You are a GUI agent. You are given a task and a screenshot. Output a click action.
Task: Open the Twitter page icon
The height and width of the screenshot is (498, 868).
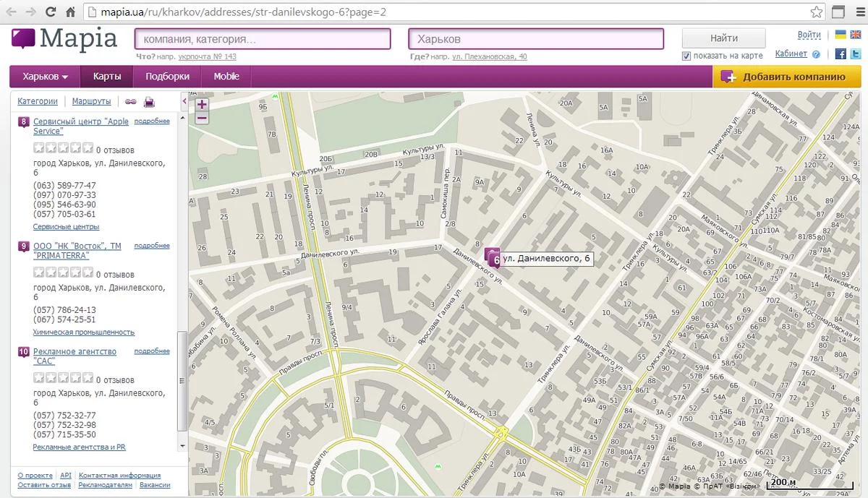tap(855, 54)
